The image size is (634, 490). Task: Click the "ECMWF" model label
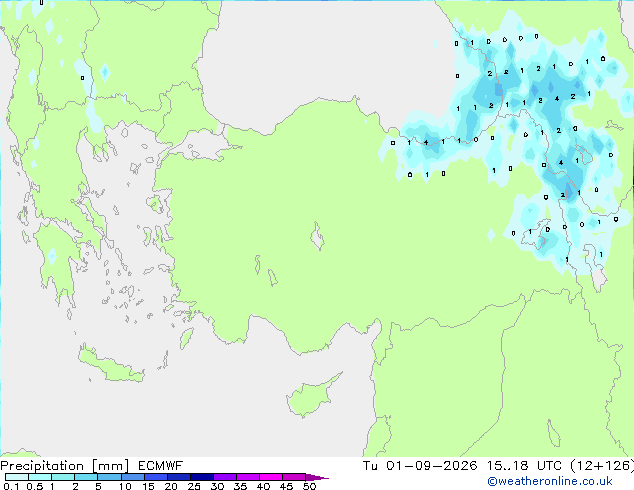(x=161, y=466)
